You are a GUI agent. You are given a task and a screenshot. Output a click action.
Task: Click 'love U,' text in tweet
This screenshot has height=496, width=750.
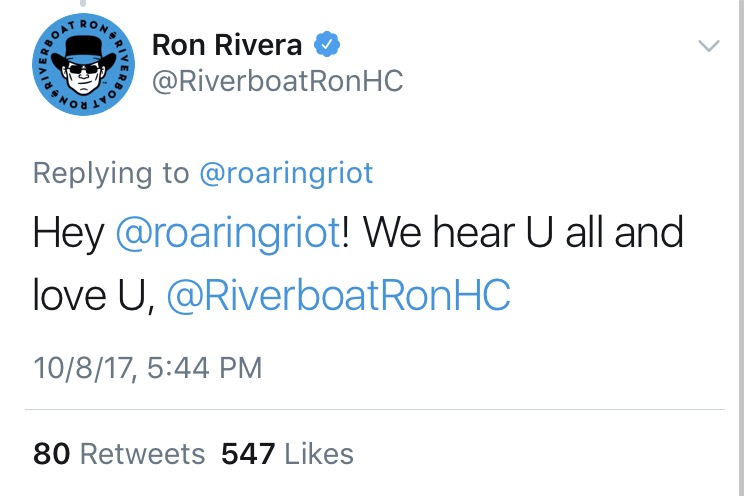94,296
